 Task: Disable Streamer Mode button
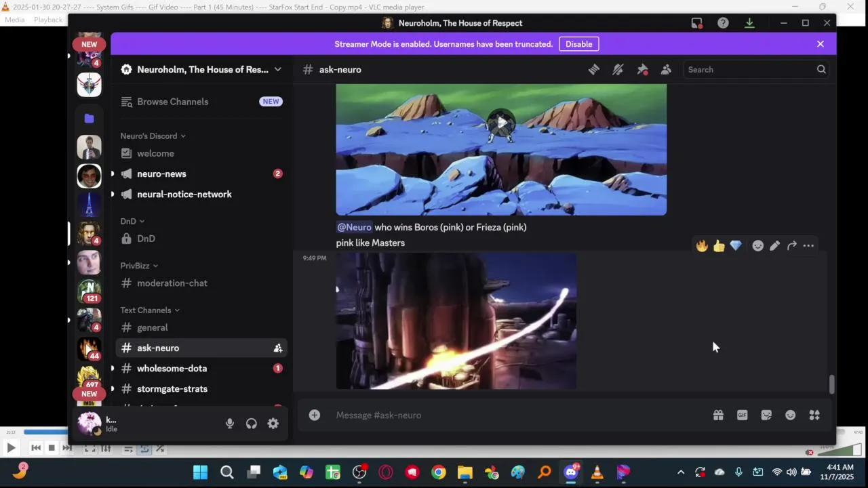coord(579,44)
